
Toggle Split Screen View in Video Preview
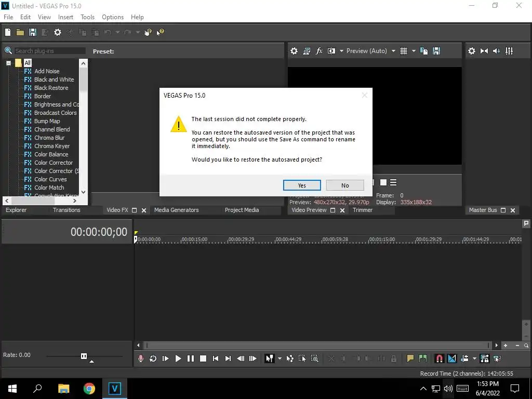(x=331, y=51)
